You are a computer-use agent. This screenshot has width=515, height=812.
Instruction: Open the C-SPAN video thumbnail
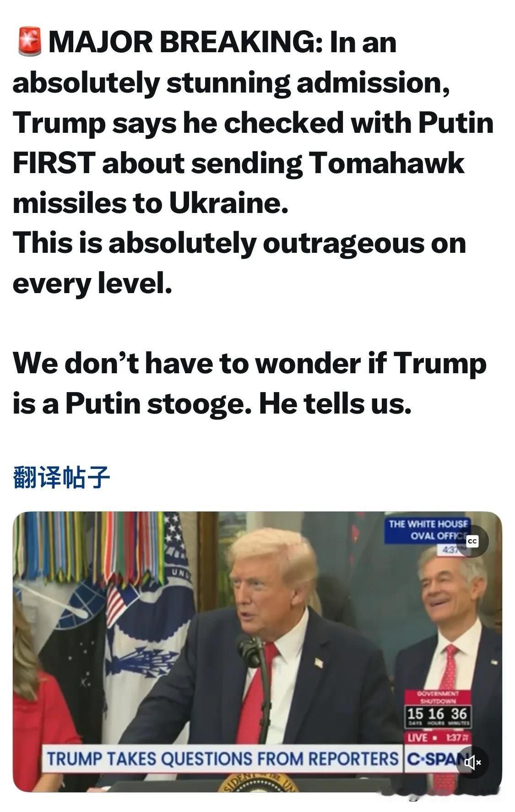[257, 652]
